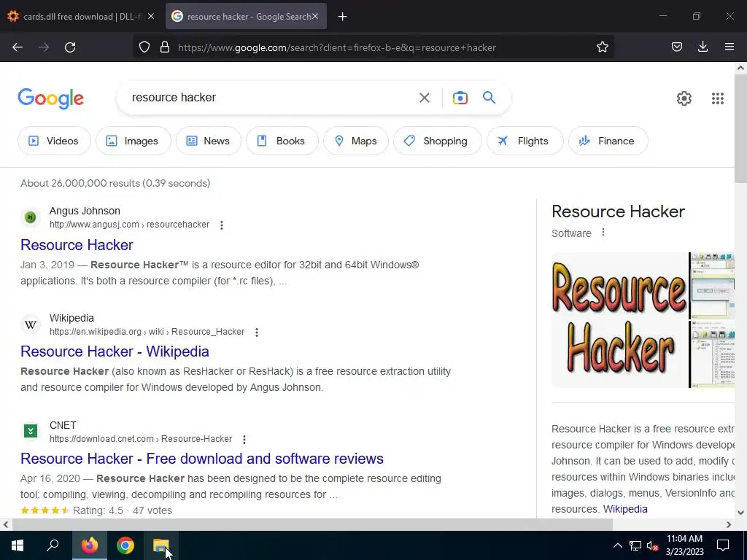Click the Resource Hacker knowledge panel title
The image size is (747, 560).
coord(618,211)
